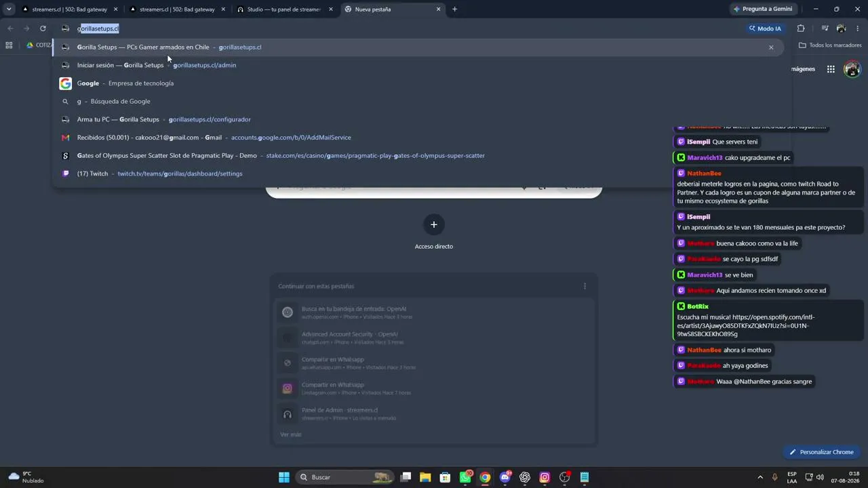The width and height of the screenshot is (868, 488).
Task: Click NathanBee's name above the logros message
Action: point(704,174)
